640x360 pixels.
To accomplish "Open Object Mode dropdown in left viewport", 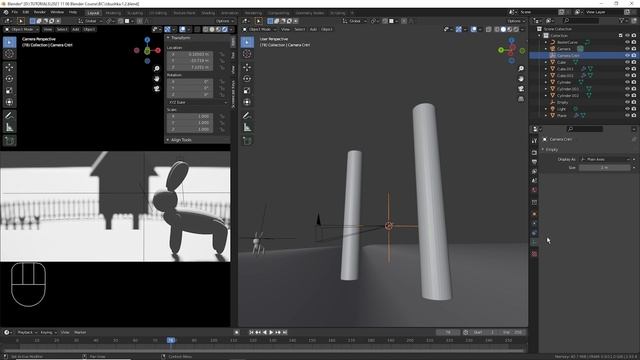I will point(21,29).
